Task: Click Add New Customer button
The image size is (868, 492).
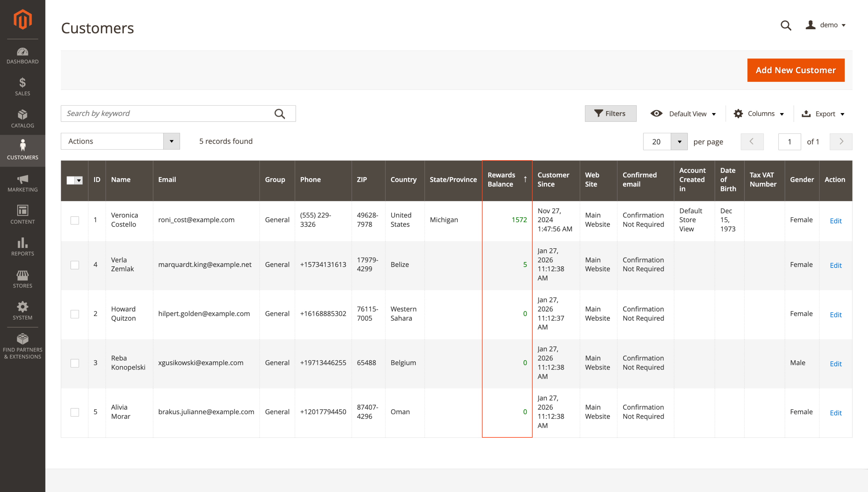Action: point(796,70)
